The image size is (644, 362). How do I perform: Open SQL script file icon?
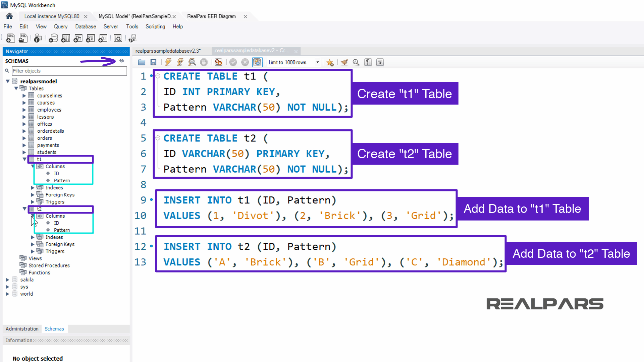(23, 38)
